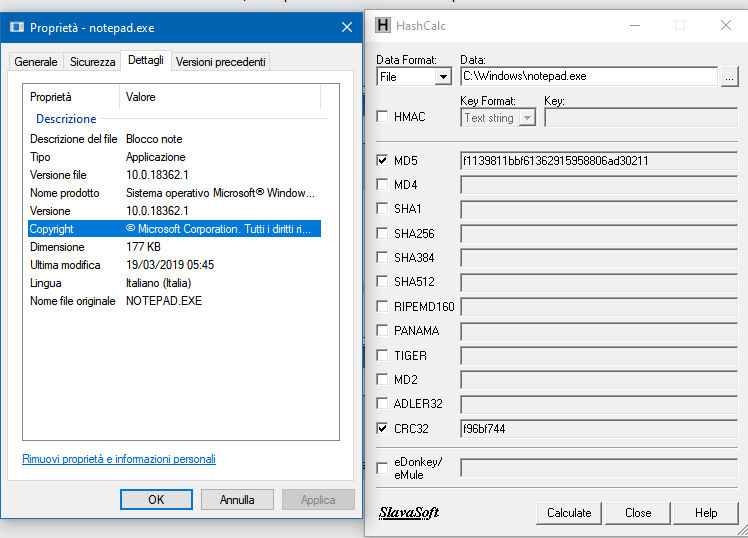Enable the HMAC checkbox
748x538 pixels.
382,116
